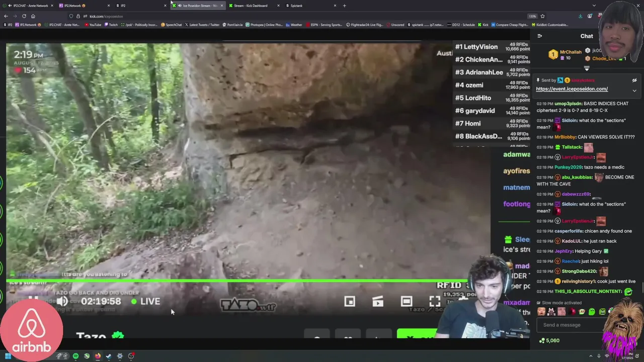Open the Compare Cheap Flights bookmark
The width and height of the screenshot is (644, 362).
tap(509, 25)
